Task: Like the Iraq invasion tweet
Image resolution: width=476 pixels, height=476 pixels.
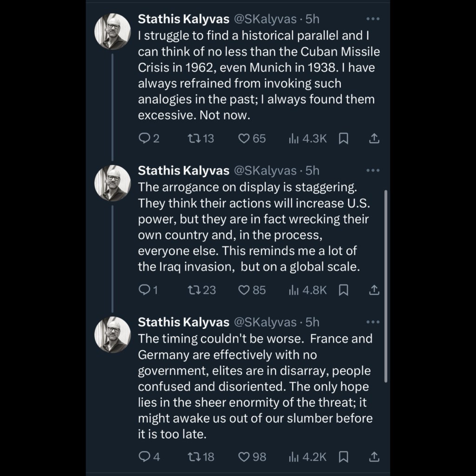Action: pyautogui.click(x=244, y=290)
